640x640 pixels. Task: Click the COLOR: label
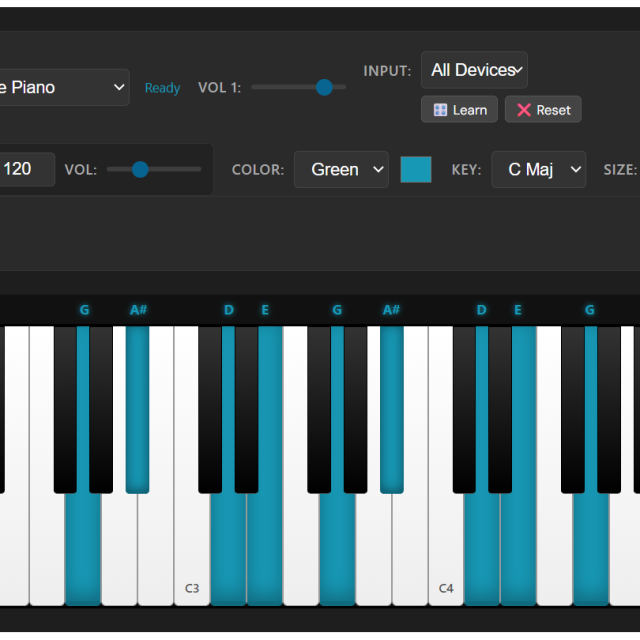[258, 170]
